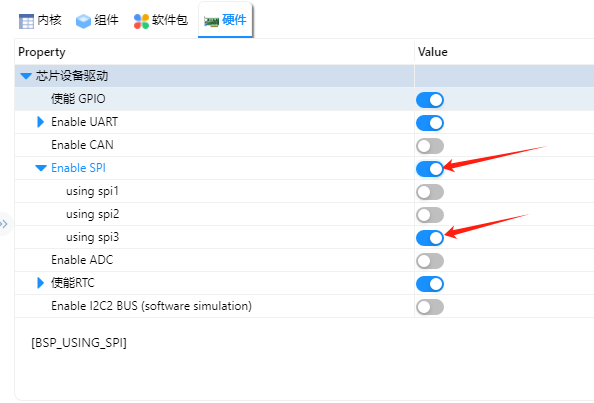Toggle the Enable UART switch
This screenshot has height=403, width=594.
pyautogui.click(x=430, y=123)
